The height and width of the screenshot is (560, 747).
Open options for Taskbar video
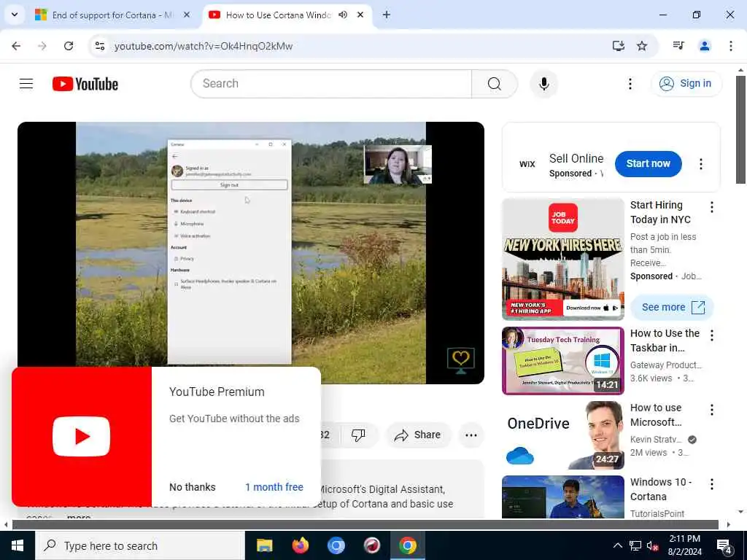pyautogui.click(x=712, y=335)
